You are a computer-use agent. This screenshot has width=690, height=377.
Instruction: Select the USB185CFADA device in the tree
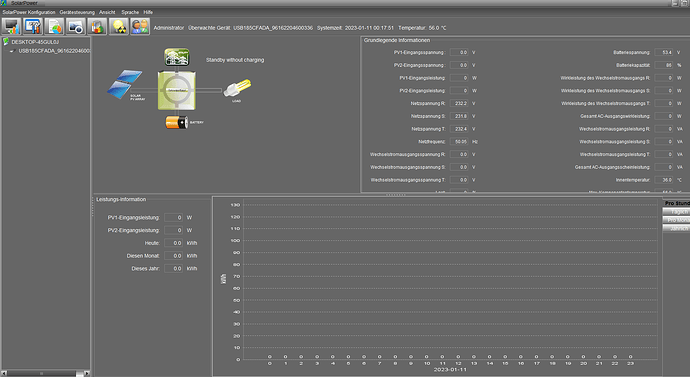click(x=54, y=51)
